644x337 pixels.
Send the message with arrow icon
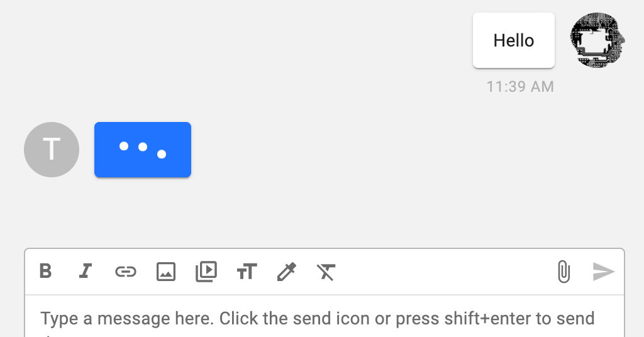coord(603,272)
